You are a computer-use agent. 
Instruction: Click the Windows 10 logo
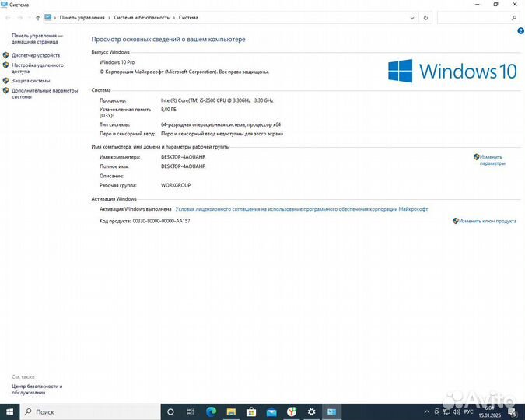(x=453, y=71)
